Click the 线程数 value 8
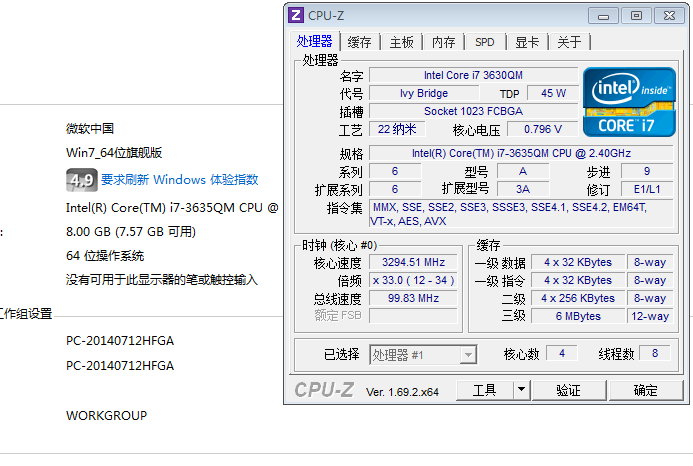The height and width of the screenshot is (466, 693). click(x=655, y=353)
